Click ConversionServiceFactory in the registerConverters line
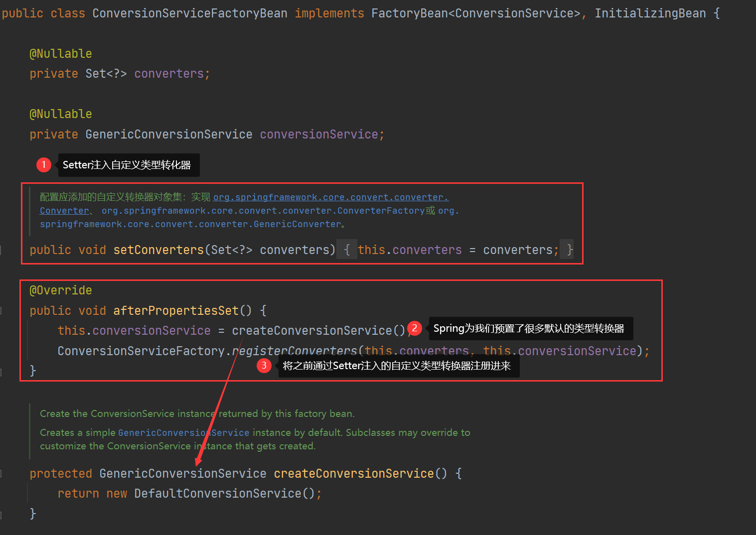The image size is (756, 535). tap(141, 351)
